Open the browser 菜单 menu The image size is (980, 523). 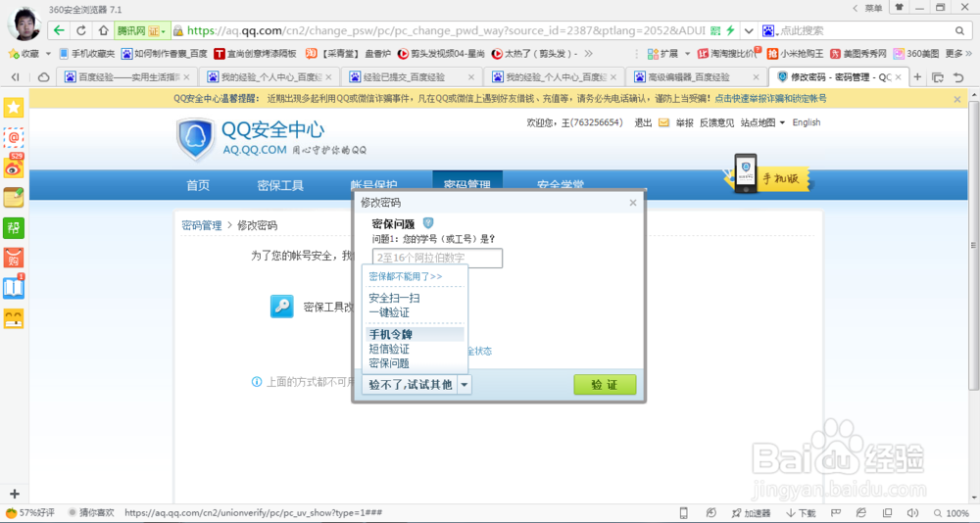[x=868, y=8]
